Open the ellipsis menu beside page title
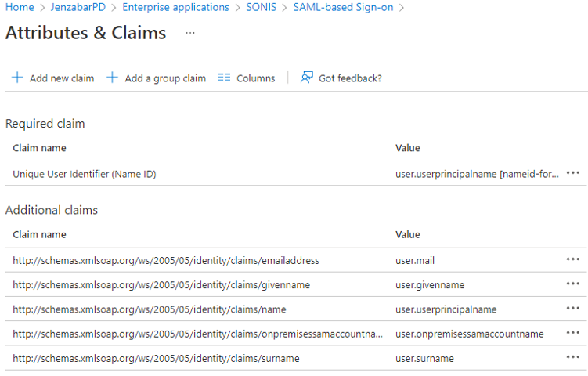The image size is (588, 376). coord(190,33)
